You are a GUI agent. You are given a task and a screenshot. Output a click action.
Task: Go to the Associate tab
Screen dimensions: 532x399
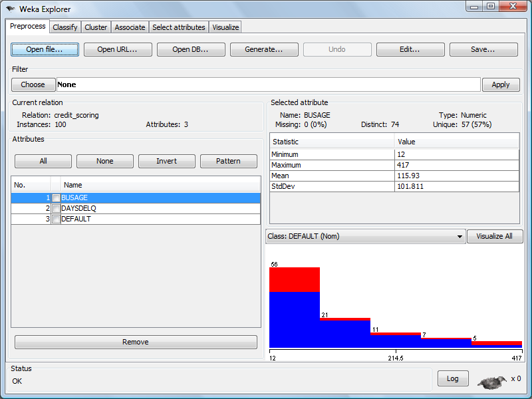(130, 27)
